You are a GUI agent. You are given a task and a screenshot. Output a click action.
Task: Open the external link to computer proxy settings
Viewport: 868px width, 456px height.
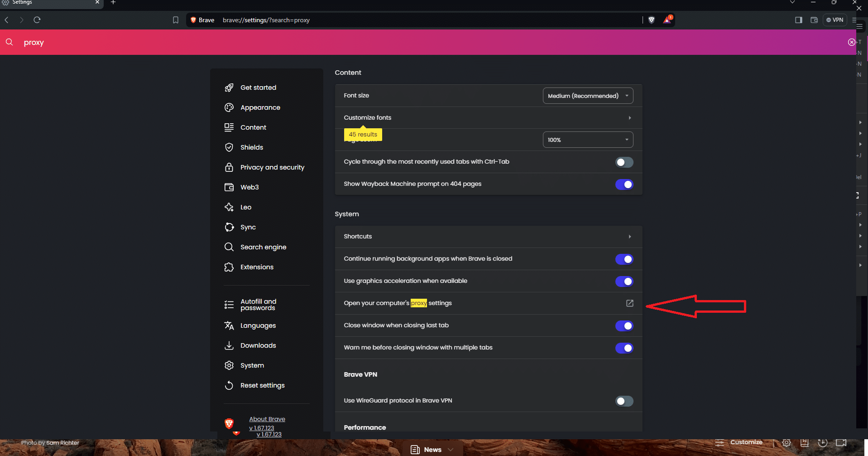coord(629,303)
